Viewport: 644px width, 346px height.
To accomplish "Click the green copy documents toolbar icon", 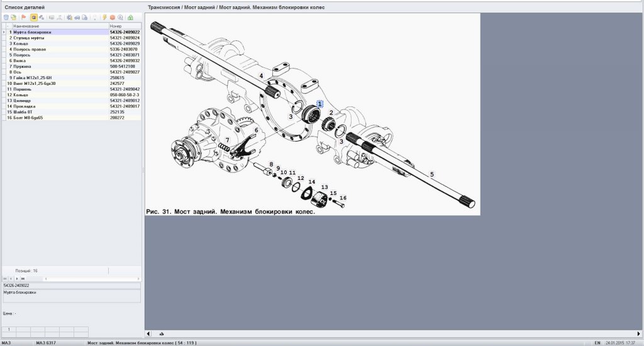I will coord(14,17).
